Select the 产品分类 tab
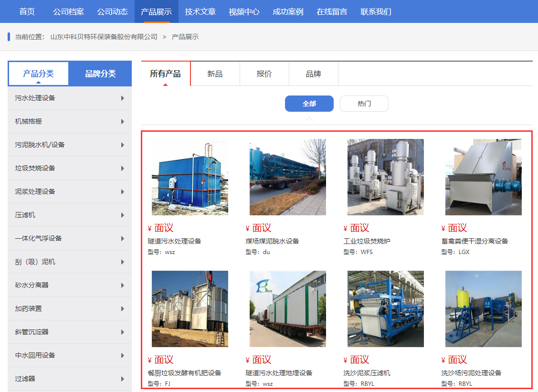538x392 pixels. tap(38, 74)
